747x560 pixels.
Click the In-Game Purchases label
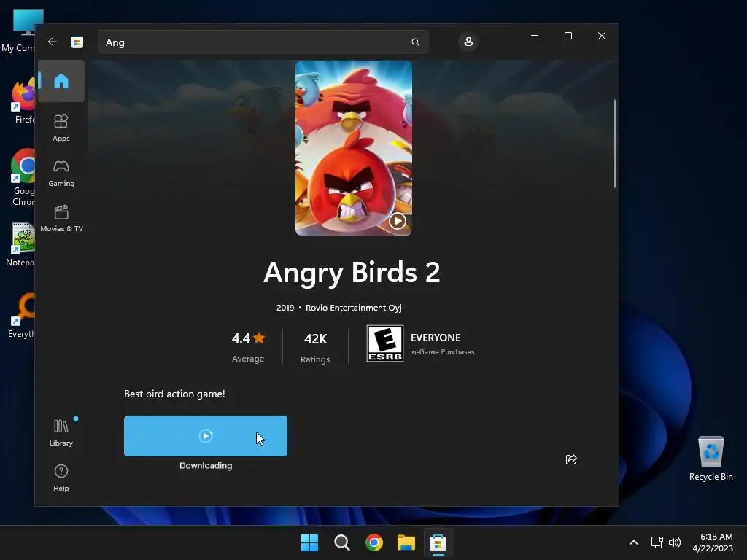pos(442,352)
